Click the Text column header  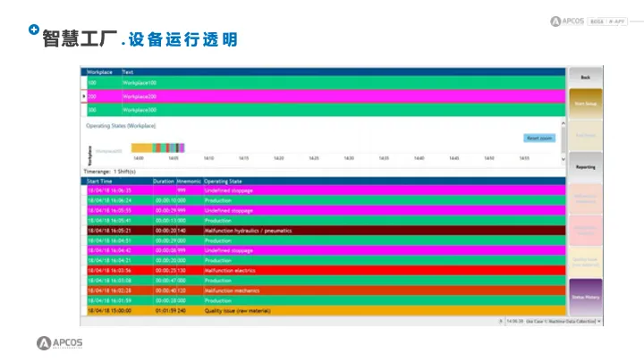pyautogui.click(x=128, y=72)
